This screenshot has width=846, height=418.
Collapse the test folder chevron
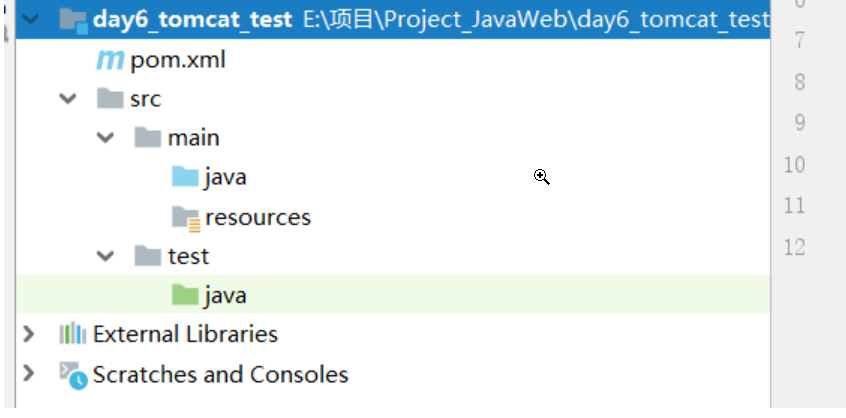[x=105, y=256]
